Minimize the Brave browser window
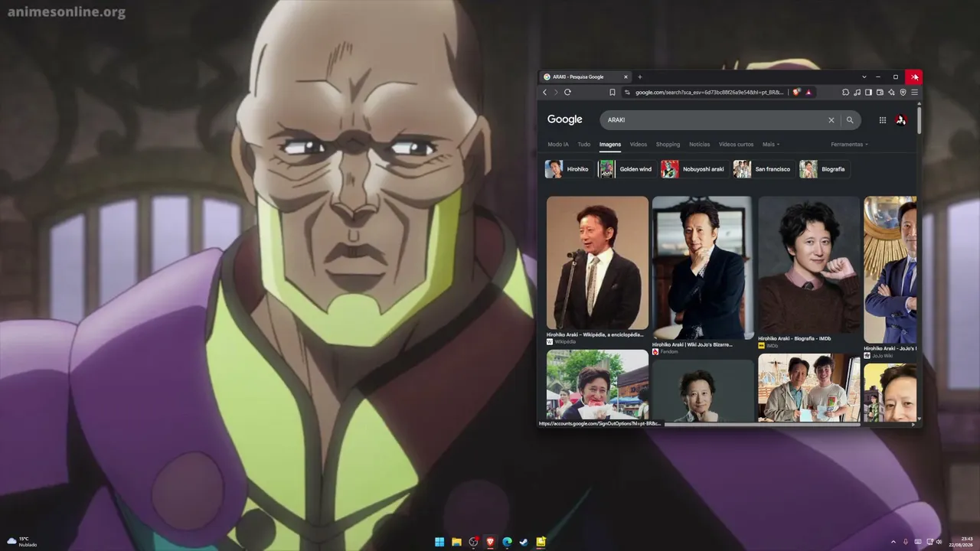This screenshot has height=551, width=980. click(879, 77)
